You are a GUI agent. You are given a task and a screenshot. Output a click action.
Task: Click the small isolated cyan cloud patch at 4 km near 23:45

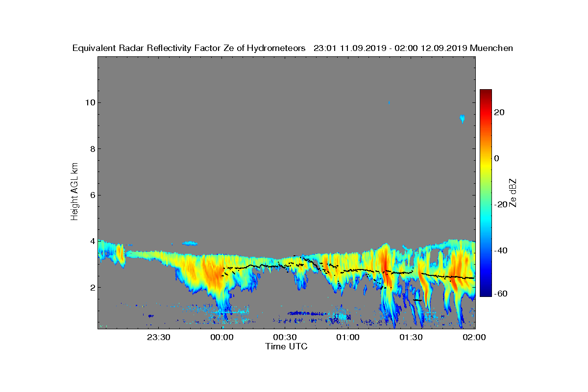[190, 243]
